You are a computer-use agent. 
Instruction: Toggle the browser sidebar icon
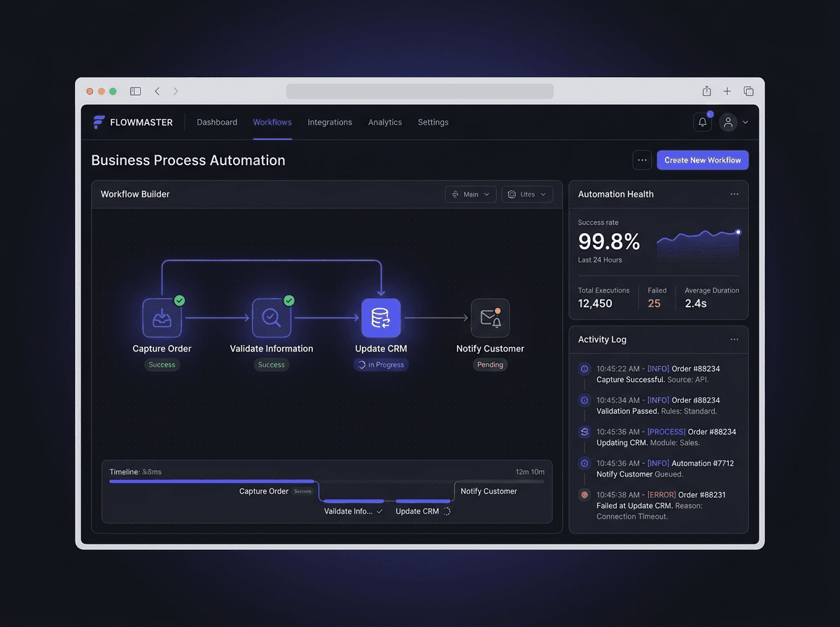pyautogui.click(x=136, y=91)
